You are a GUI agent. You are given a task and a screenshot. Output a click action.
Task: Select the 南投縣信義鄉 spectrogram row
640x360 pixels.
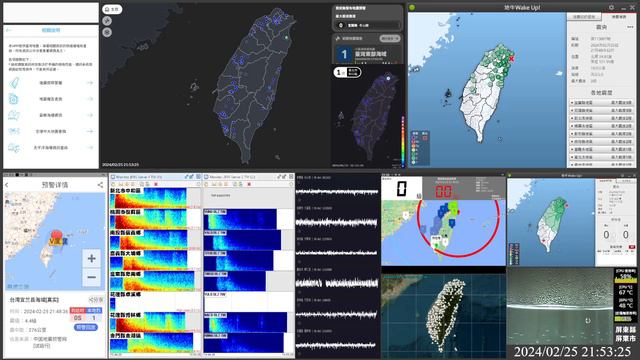coord(156,240)
